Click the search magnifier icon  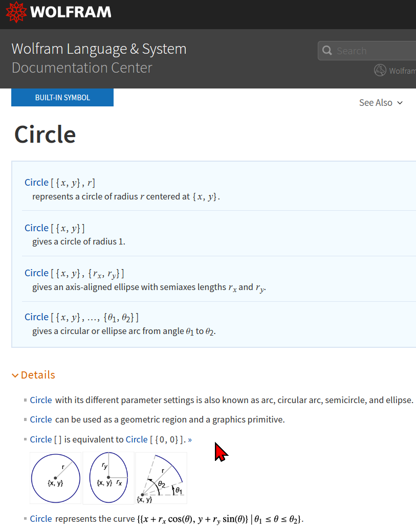[x=327, y=51]
